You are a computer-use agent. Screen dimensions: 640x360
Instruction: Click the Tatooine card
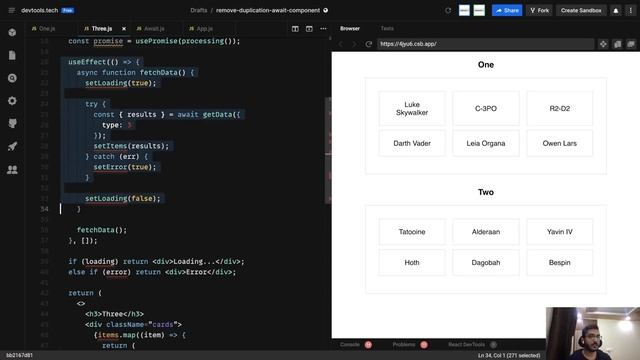(412, 232)
